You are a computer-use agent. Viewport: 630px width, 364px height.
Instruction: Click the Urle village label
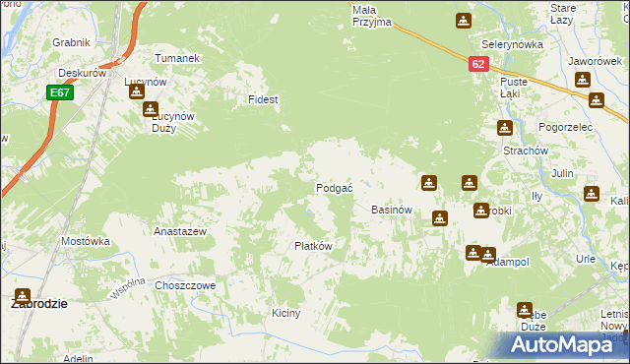point(586,259)
